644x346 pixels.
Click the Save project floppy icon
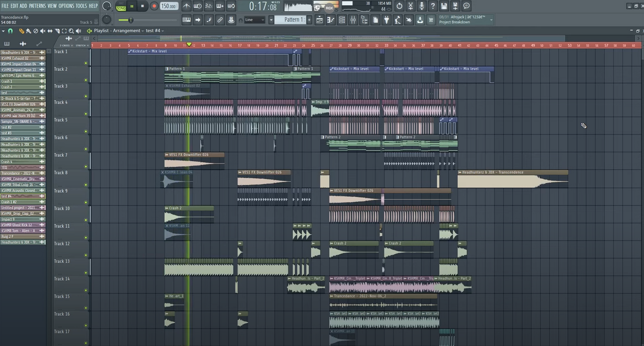(444, 6)
